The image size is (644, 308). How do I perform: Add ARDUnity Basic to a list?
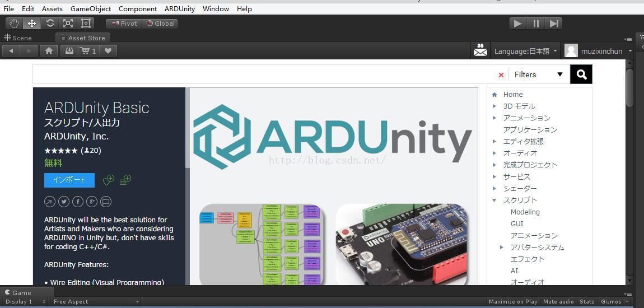pyautogui.click(x=125, y=179)
